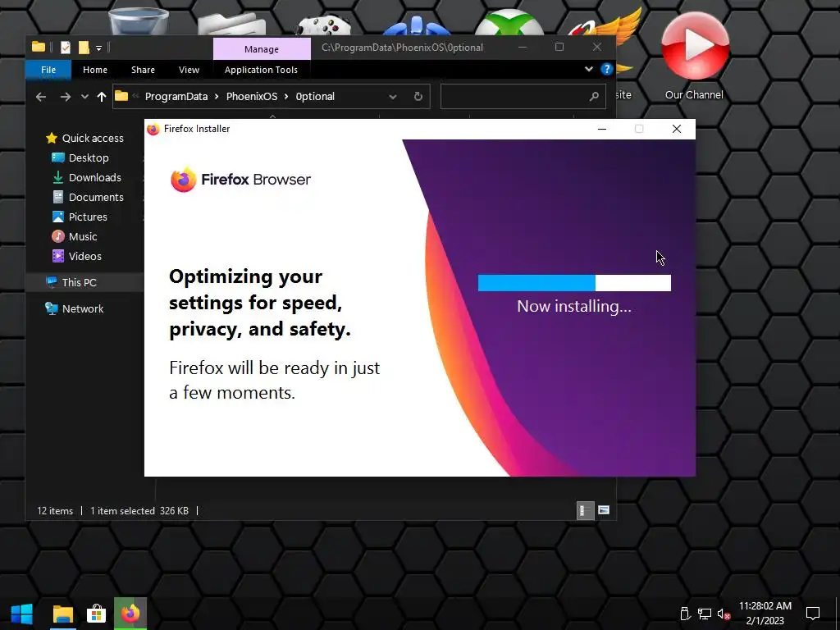
Task: Click Optional in the address breadcrumb
Action: 315,97
